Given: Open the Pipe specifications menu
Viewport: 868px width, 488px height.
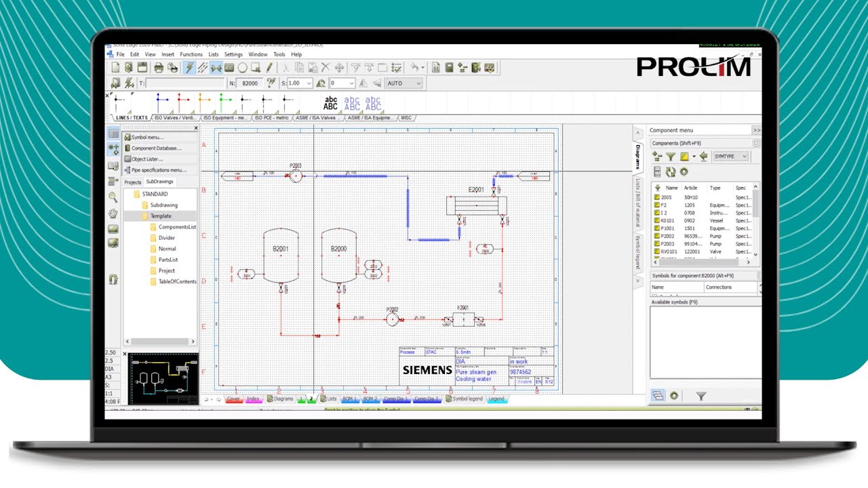Looking at the screenshot, I should pyautogui.click(x=158, y=169).
